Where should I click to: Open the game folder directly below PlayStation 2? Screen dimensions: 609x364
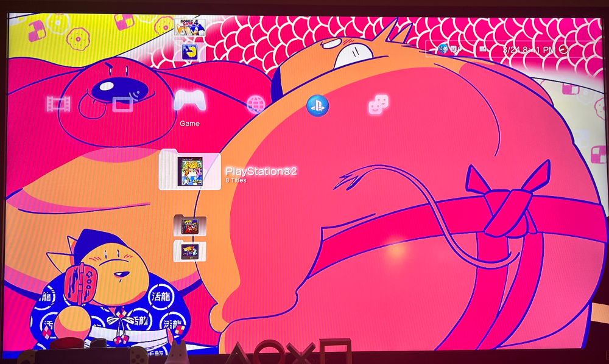(189, 225)
